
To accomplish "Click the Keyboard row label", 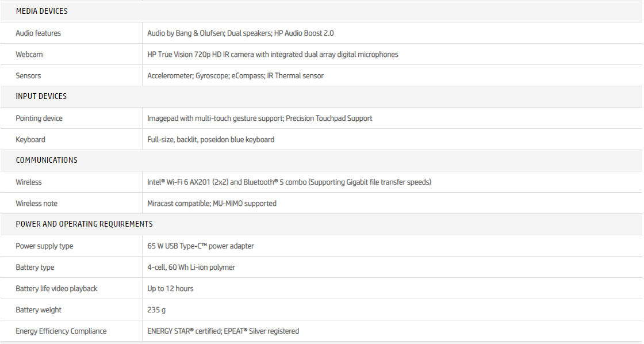I will (x=30, y=140).
